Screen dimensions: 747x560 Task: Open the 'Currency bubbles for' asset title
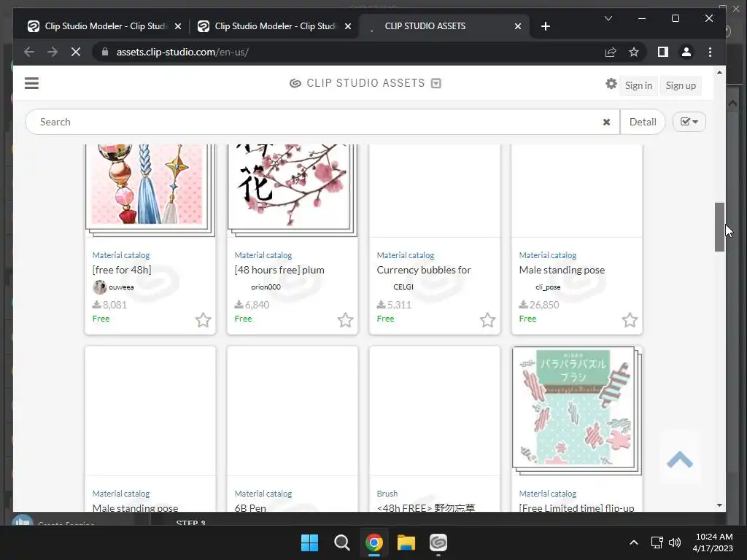[424, 270]
